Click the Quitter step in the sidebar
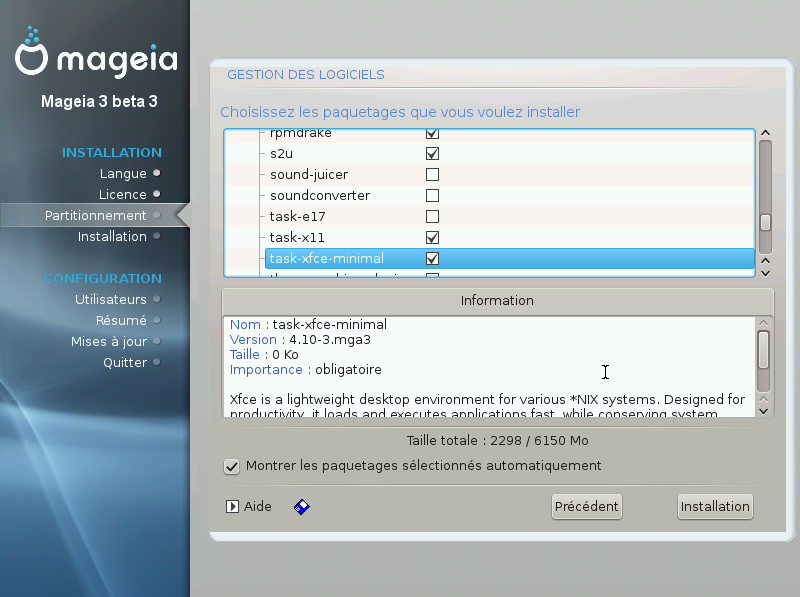 coord(125,362)
